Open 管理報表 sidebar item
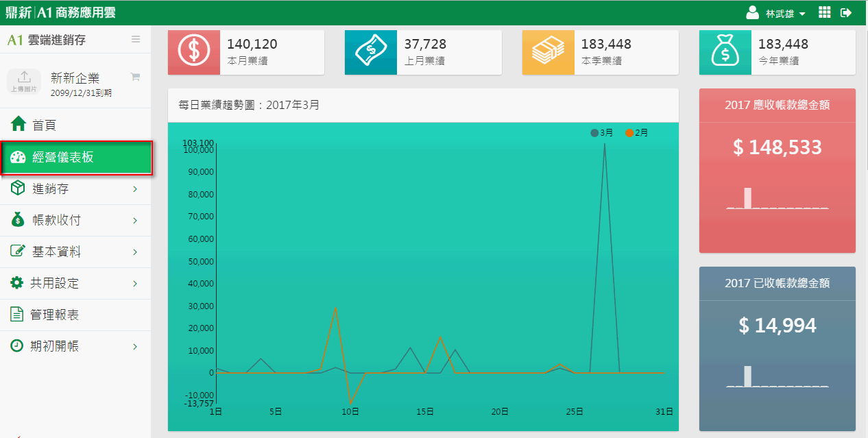The width and height of the screenshot is (868, 438). pyautogui.click(x=75, y=315)
